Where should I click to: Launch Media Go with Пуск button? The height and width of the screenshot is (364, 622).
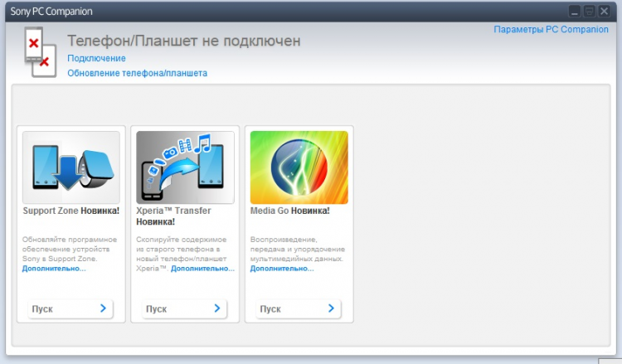pyautogui.click(x=299, y=308)
